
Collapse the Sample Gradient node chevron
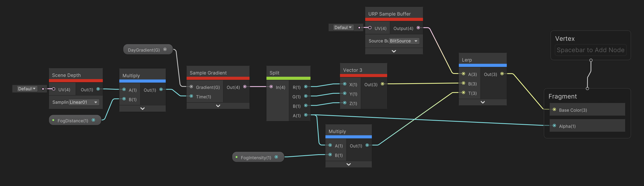tap(218, 106)
